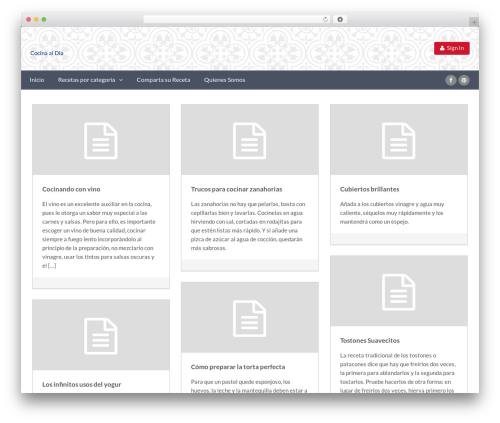Screen dimensions: 500x423
Task: Open Comparta su Receta menu item
Action: click(163, 80)
